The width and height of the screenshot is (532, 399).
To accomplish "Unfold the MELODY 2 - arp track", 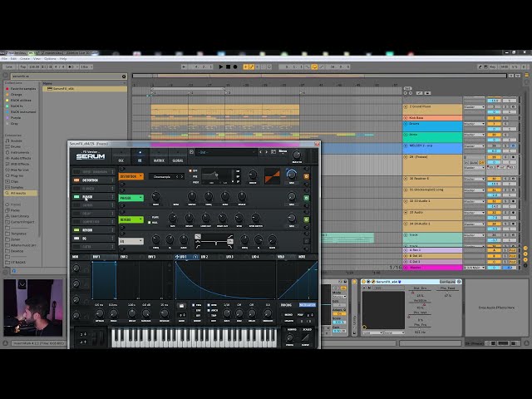I will click(x=406, y=145).
